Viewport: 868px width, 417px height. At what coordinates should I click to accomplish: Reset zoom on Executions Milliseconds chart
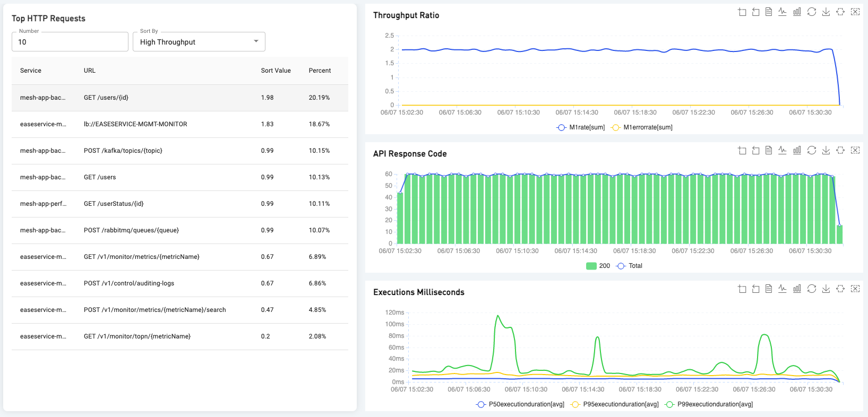tap(755, 289)
